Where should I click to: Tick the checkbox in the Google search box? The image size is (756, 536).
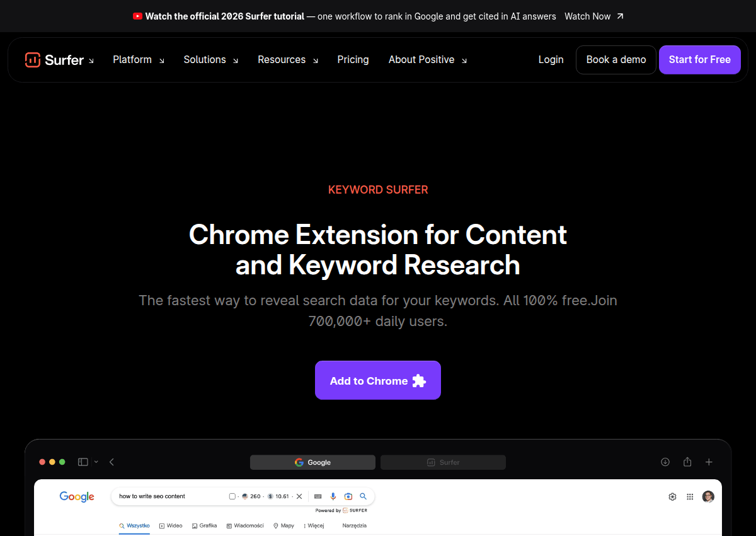click(x=232, y=496)
